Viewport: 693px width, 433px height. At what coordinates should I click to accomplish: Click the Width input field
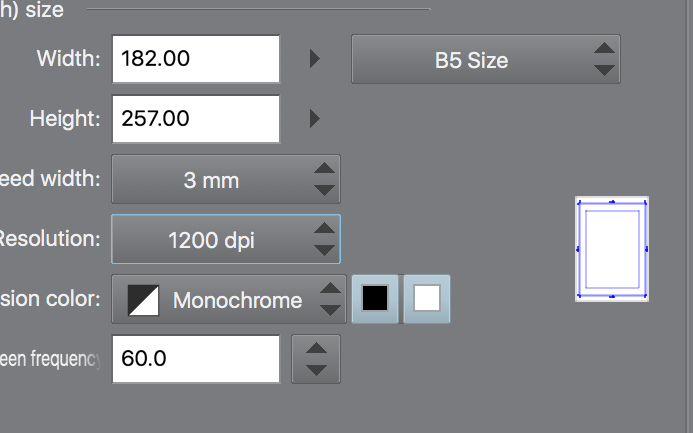pyautogui.click(x=195, y=59)
